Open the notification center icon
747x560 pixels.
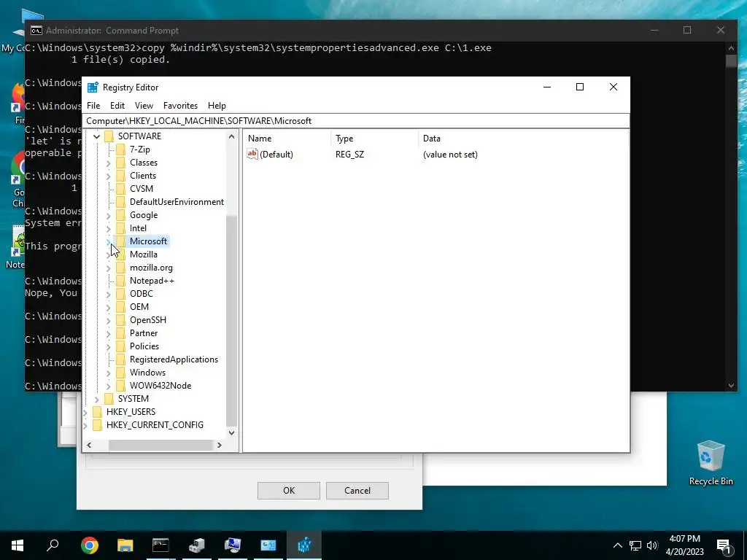click(724, 546)
